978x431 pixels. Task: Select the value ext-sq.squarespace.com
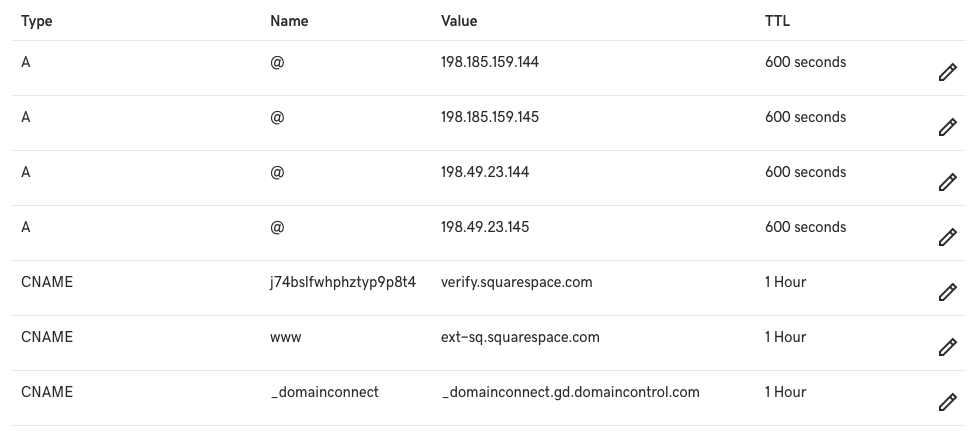[520, 337]
